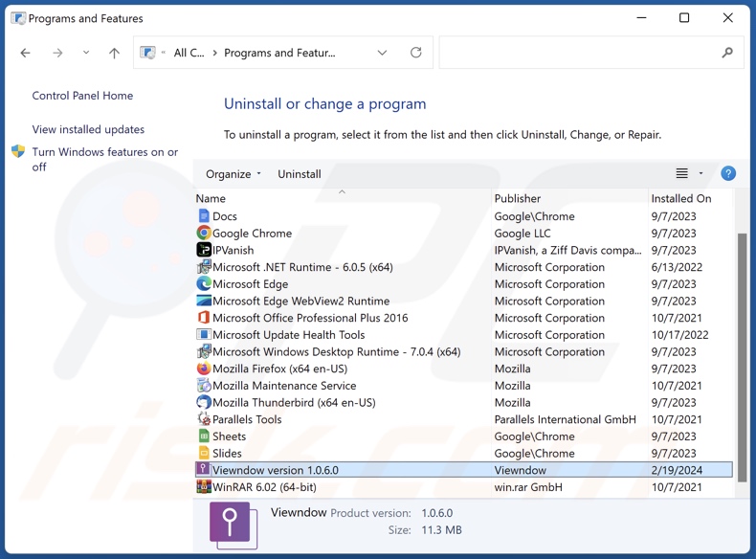Select the Sheets app icon
Screen dimensions: 756x559
(204, 436)
